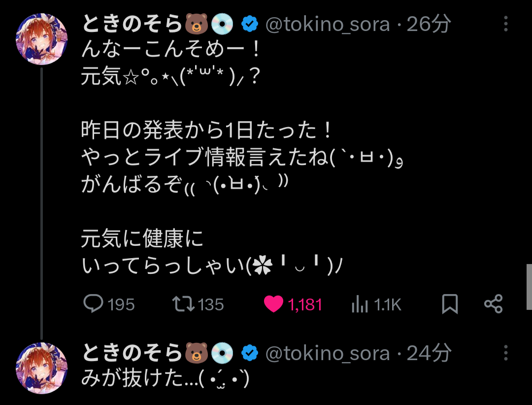
Task: Open the profile avatar of the first tweet
Action: (x=42, y=39)
